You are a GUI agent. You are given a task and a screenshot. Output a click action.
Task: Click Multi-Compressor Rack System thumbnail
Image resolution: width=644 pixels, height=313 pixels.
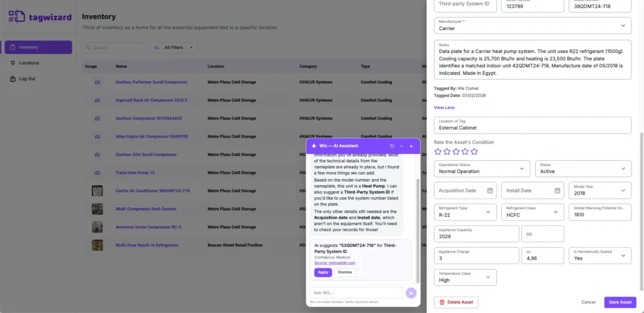97,209
